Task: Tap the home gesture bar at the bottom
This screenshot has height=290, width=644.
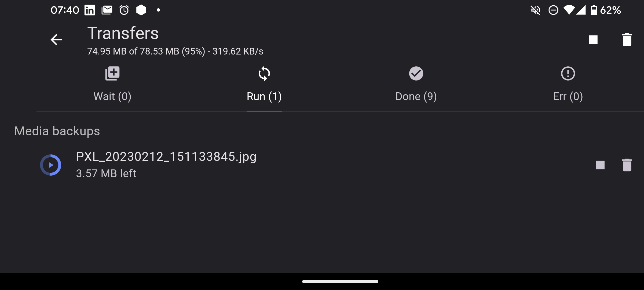Action: tap(340, 281)
